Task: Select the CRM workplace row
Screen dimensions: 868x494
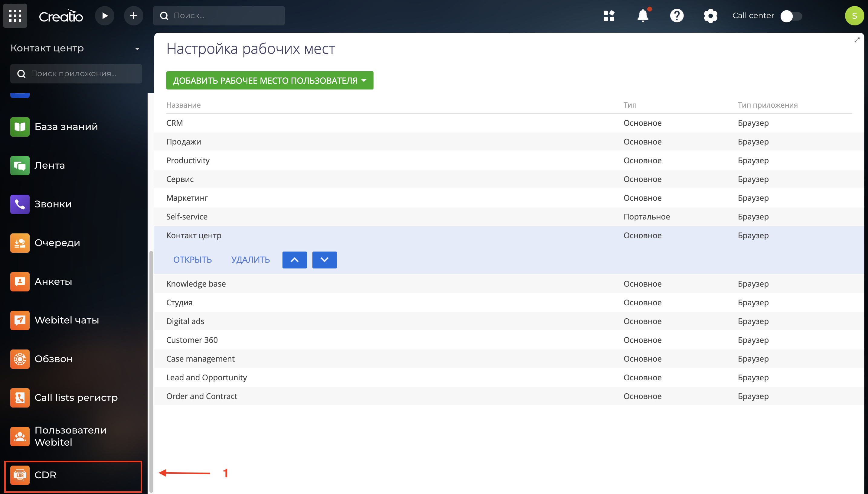Action: click(x=509, y=123)
